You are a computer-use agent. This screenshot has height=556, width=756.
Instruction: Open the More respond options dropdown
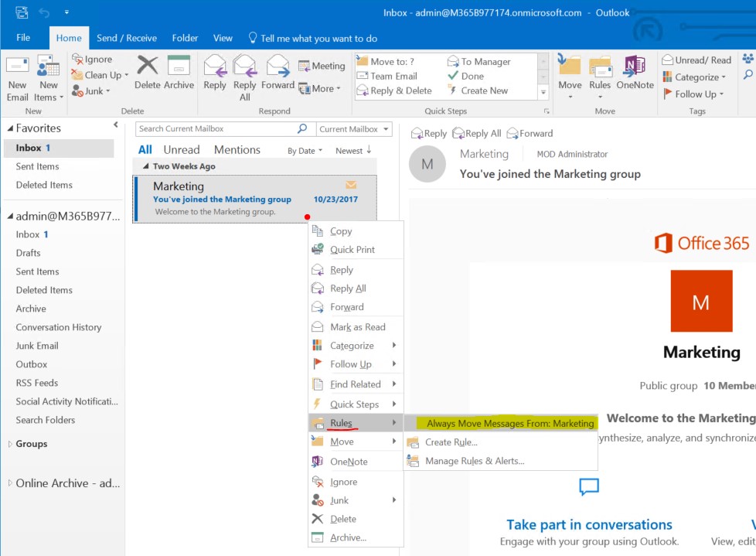[320, 88]
